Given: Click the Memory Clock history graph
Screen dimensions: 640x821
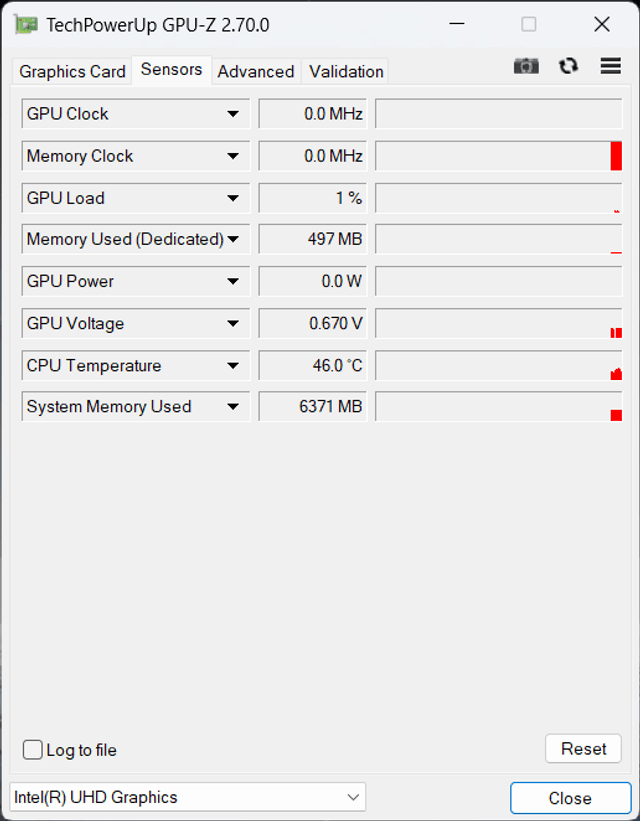Looking at the screenshot, I should pos(499,156).
